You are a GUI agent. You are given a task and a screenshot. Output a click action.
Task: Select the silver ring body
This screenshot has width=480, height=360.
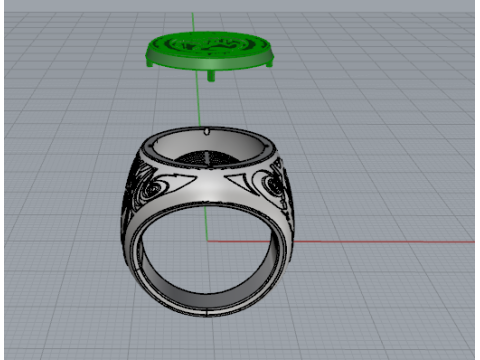(x=207, y=221)
